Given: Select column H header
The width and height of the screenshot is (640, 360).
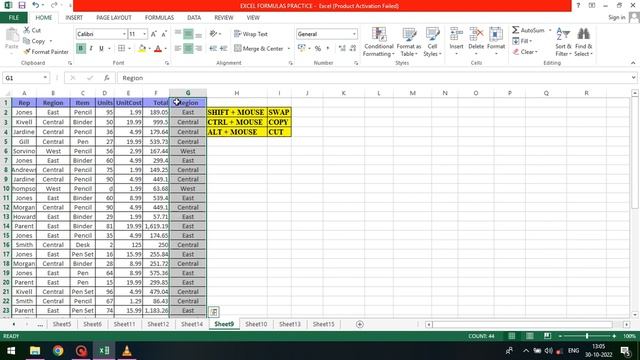Looking at the screenshot, I should [x=237, y=93].
